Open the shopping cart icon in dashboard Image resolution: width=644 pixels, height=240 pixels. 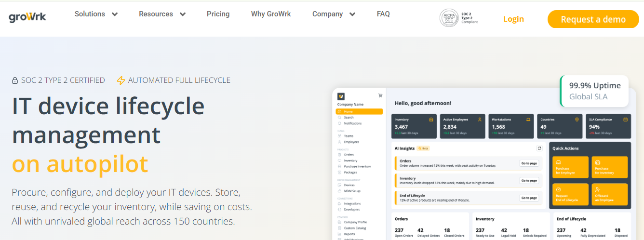tap(380, 95)
